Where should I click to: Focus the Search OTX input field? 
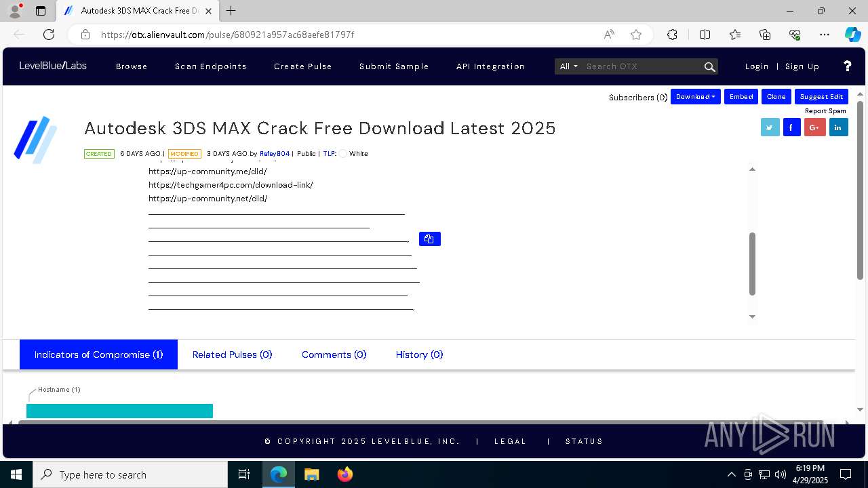point(643,66)
